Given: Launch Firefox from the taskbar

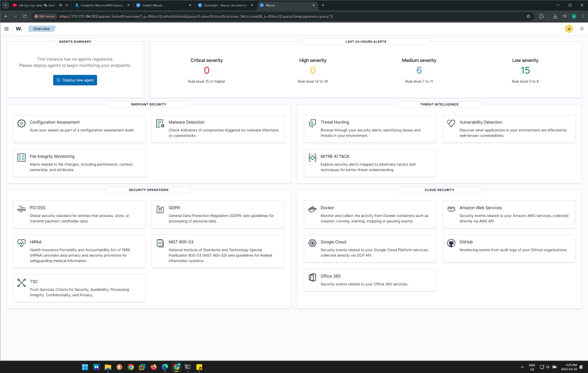Looking at the screenshot, I should click(x=153, y=367).
